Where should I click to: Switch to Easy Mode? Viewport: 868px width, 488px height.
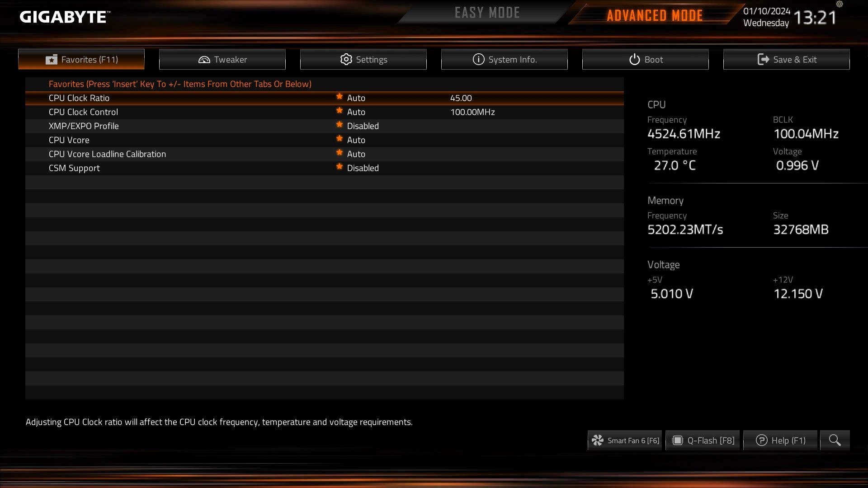pos(487,13)
